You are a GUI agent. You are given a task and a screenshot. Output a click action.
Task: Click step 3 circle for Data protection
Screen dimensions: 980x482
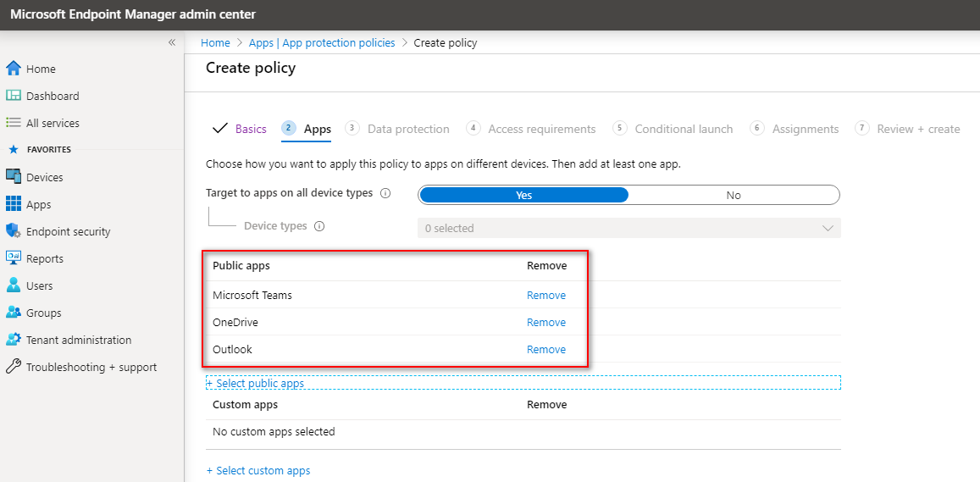tap(352, 128)
